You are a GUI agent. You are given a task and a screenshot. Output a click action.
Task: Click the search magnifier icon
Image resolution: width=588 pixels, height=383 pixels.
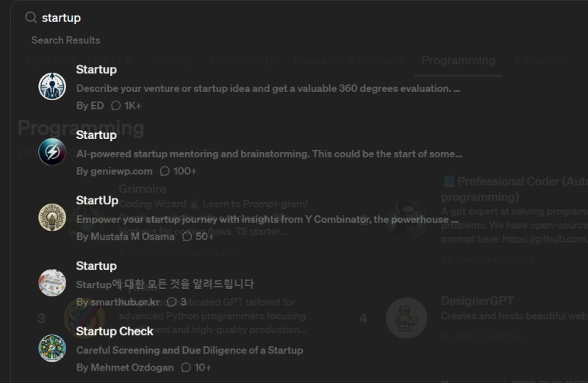tap(30, 17)
